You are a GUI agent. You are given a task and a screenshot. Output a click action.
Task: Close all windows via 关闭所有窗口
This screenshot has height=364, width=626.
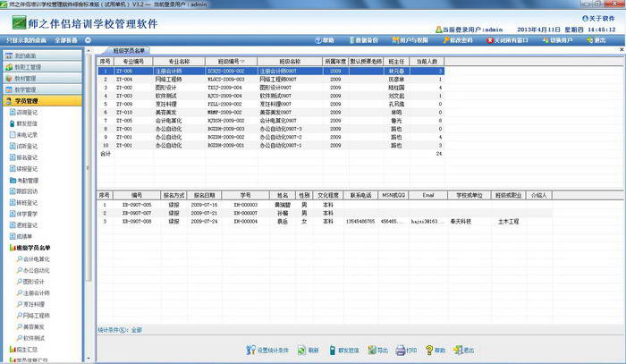[507, 40]
